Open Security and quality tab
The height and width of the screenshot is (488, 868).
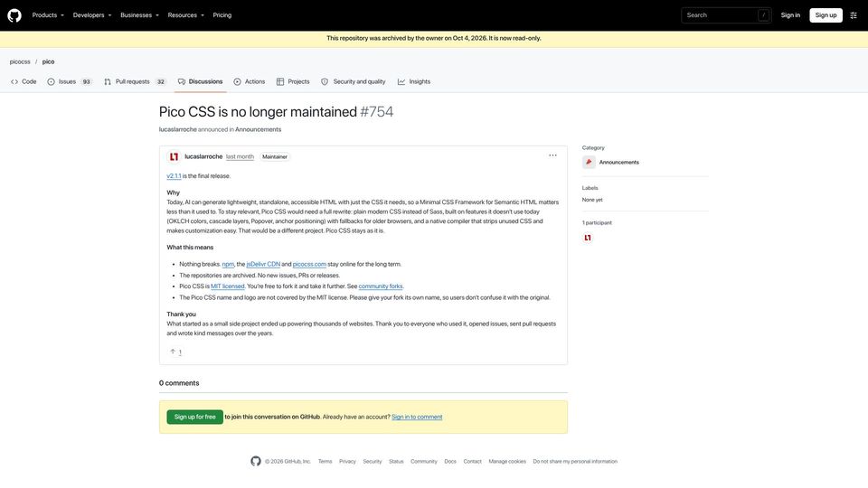pyautogui.click(x=354, y=81)
